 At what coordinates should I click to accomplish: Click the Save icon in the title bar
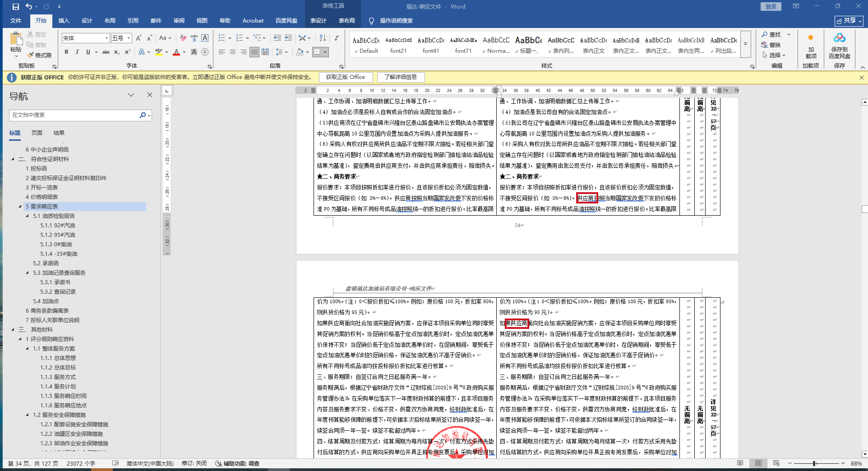(x=16, y=6)
